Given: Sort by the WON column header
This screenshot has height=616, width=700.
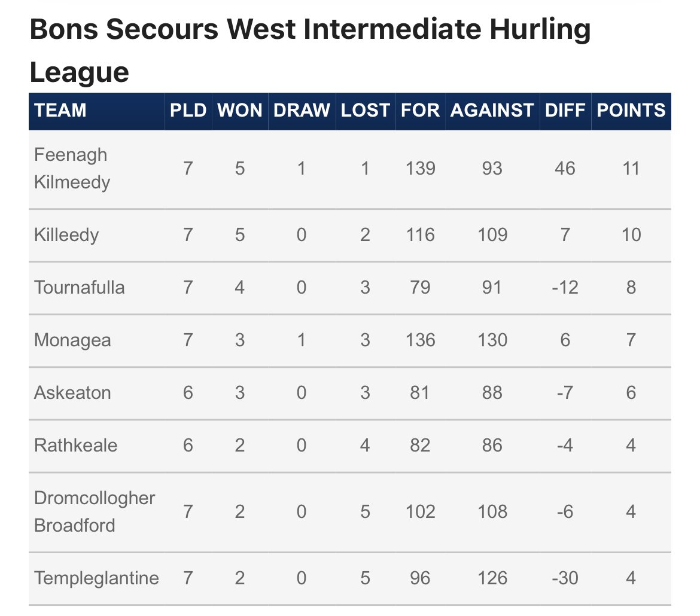Looking at the screenshot, I should tap(239, 111).
